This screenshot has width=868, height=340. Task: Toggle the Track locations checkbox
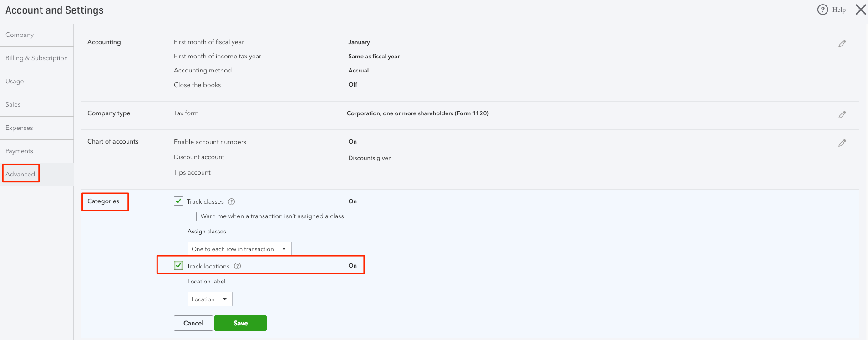178,266
